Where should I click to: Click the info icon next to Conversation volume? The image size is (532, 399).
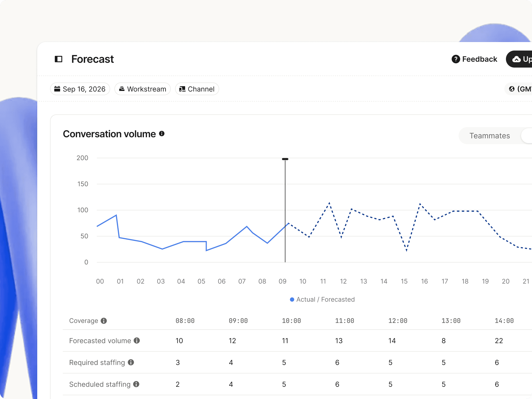162,134
